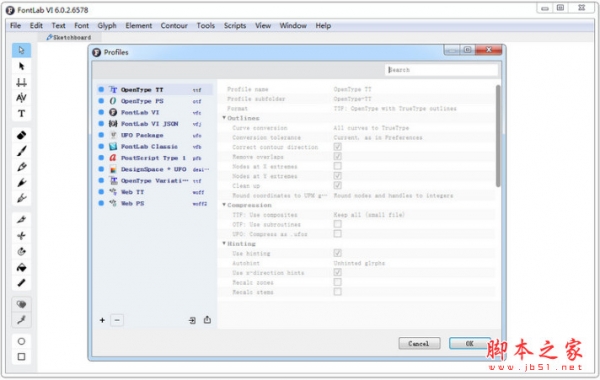
Task: Enable the Recalc stems checkbox
Action: pyautogui.click(x=338, y=292)
